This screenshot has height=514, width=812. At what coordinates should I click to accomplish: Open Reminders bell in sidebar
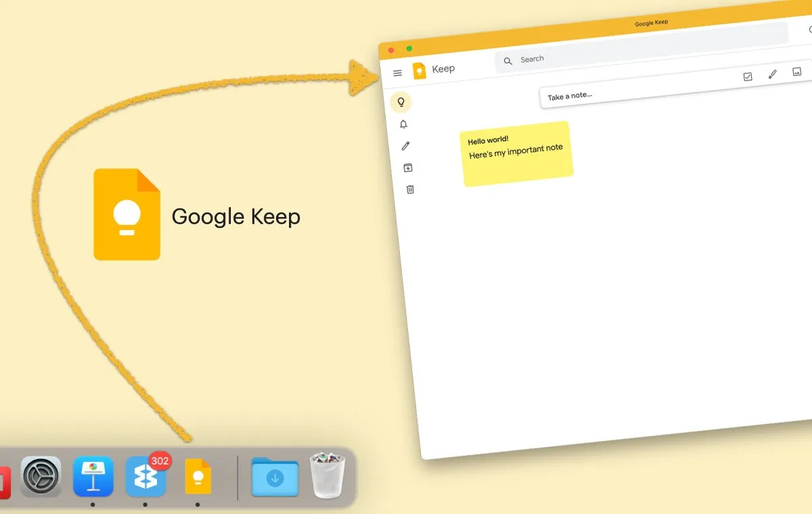pyautogui.click(x=403, y=124)
